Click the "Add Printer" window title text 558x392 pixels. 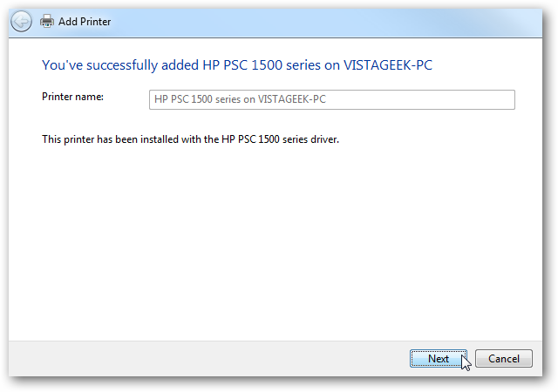coord(85,22)
